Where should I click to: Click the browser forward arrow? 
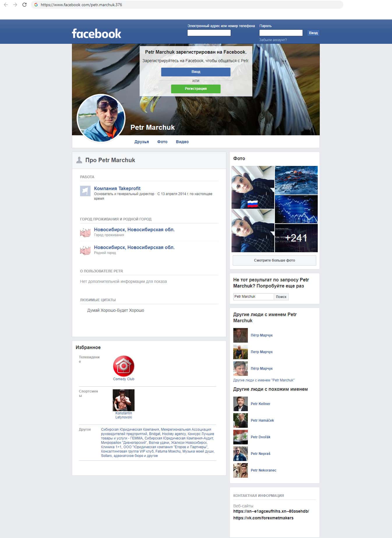(x=15, y=5)
